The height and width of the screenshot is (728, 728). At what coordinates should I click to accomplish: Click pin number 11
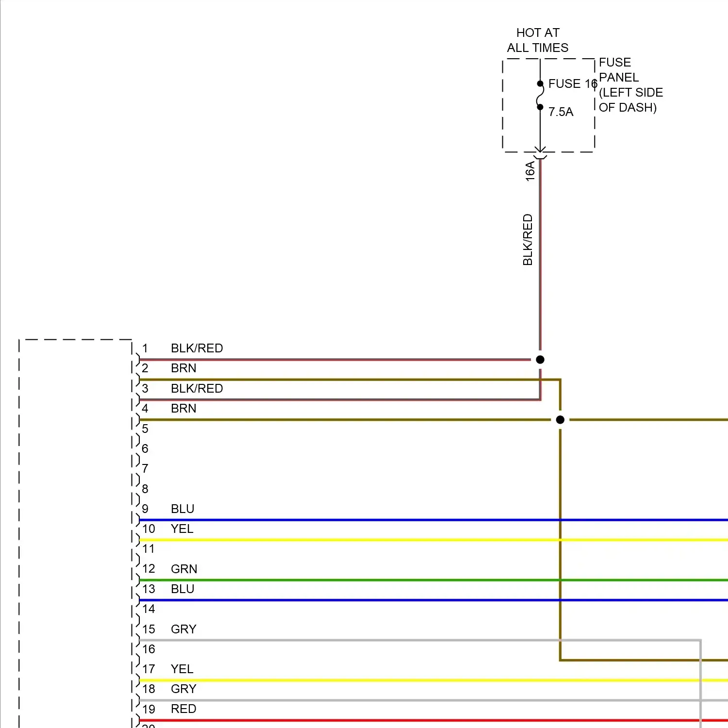[149, 549]
